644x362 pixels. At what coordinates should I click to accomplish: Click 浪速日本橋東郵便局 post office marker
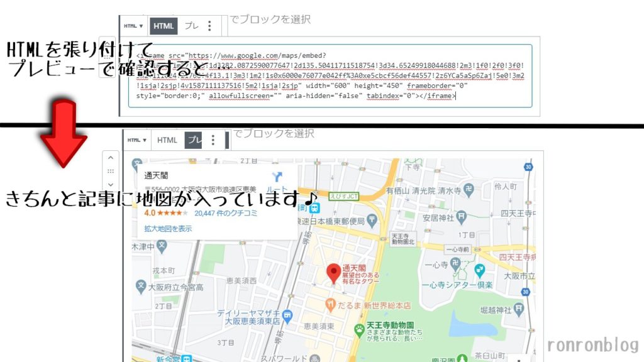(372, 221)
